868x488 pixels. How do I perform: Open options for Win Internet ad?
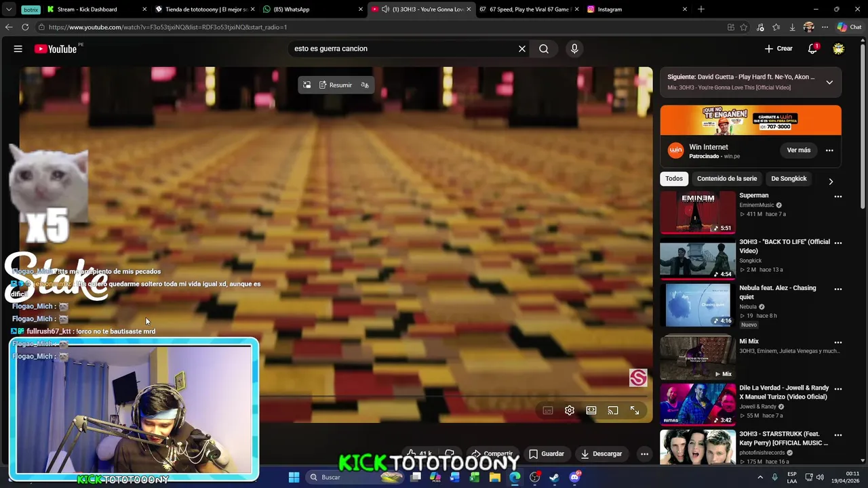point(829,150)
